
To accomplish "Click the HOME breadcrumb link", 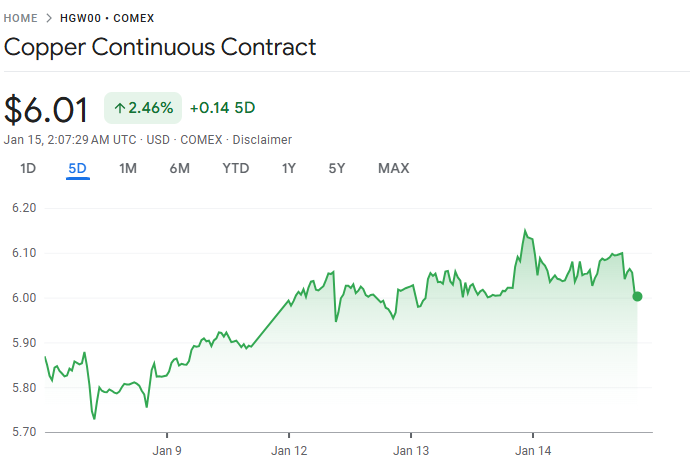I will point(22,18).
